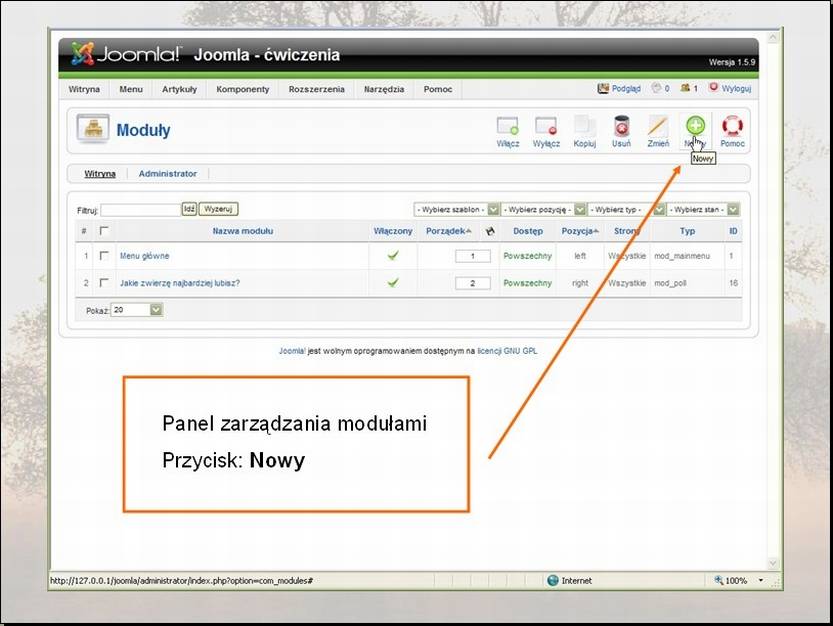Switch to the Witryna submenu tab

point(100,174)
